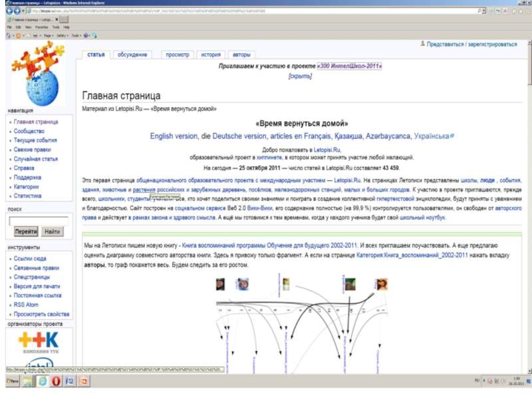
Task: Click the Compatibility View page icon
Action: (x=491, y=11)
